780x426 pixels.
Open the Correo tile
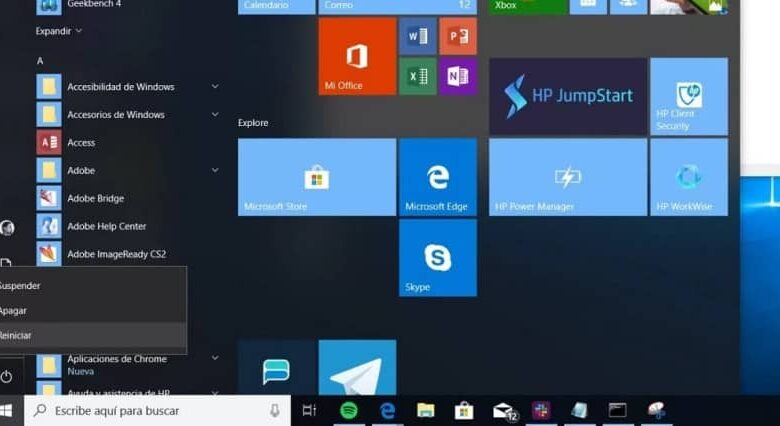click(x=397, y=7)
